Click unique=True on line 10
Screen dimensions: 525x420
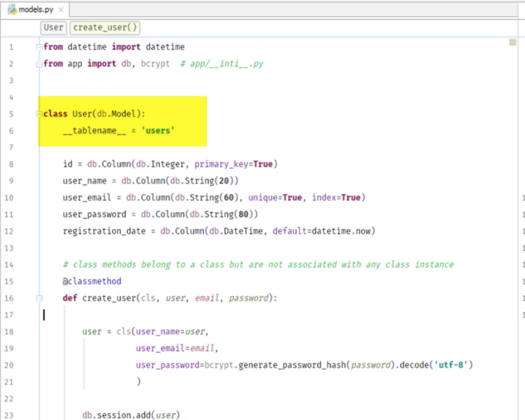(275, 197)
